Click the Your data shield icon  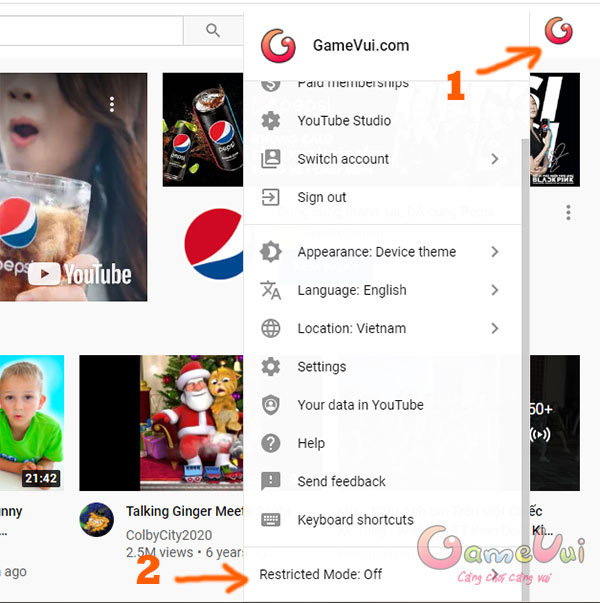[271, 405]
